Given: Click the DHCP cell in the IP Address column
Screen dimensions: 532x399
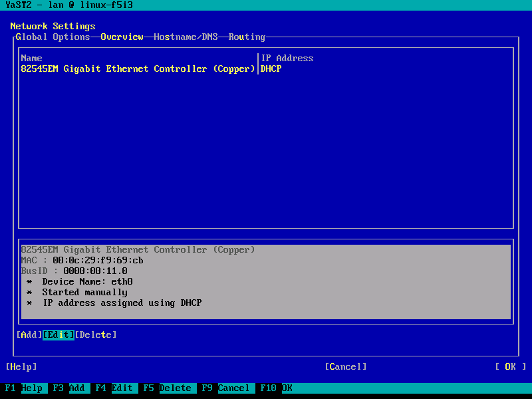Looking at the screenshot, I should pyautogui.click(x=271, y=69).
